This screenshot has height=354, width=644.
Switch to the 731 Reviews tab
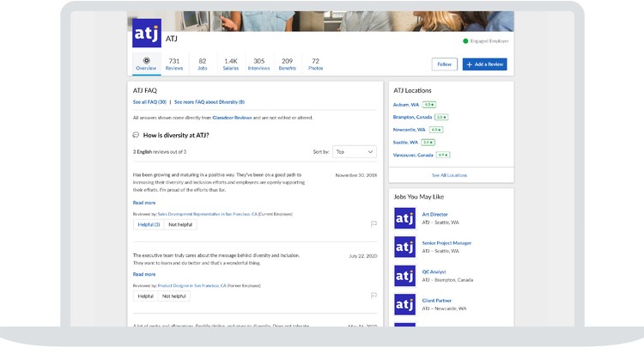[x=174, y=64]
